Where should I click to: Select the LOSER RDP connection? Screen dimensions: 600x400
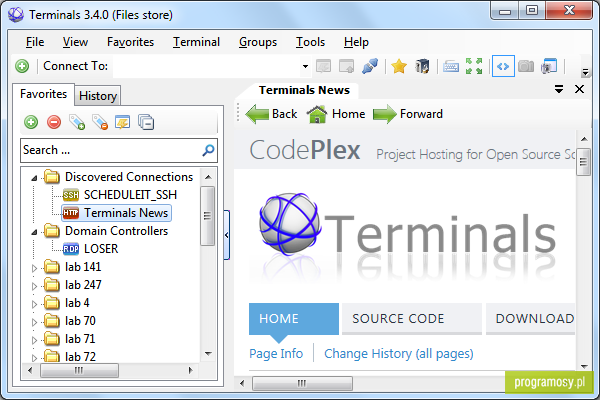[x=101, y=249]
